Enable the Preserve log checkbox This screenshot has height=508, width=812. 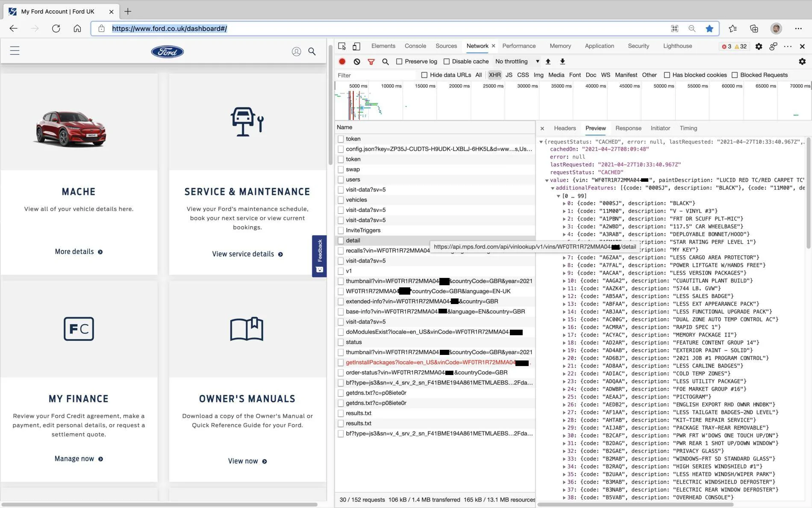coord(399,62)
